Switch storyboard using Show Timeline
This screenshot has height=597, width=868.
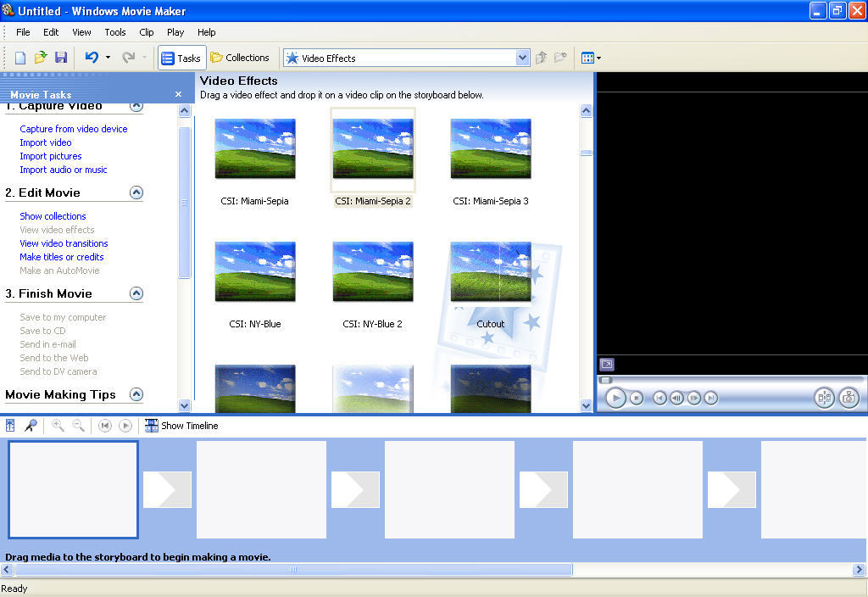tap(181, 426)
